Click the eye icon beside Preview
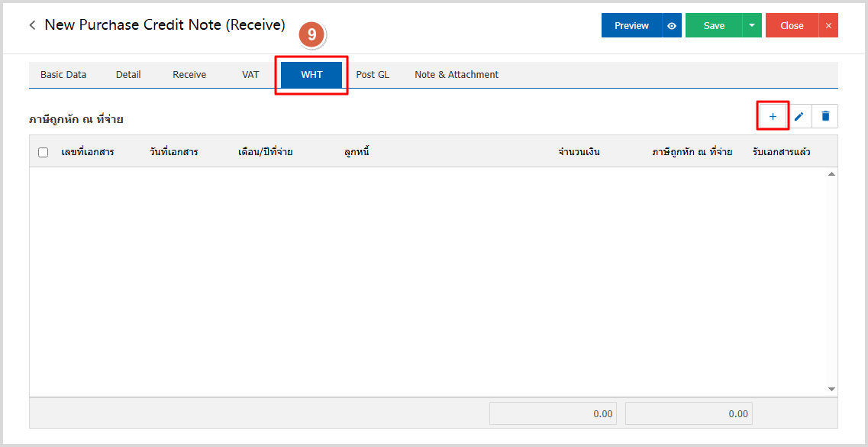This screenshot has height=447, width=868. pyautogui.click(x=672, y=25)
